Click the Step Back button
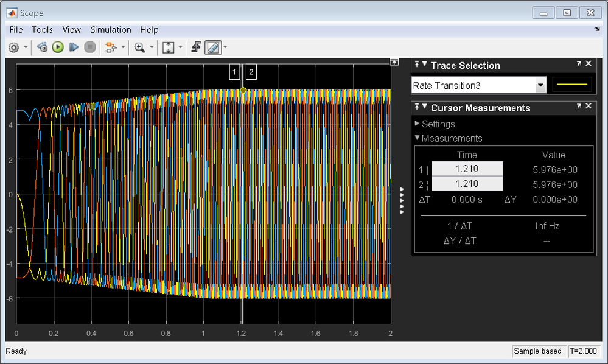 pyautogui.click(x=42, y=47)
